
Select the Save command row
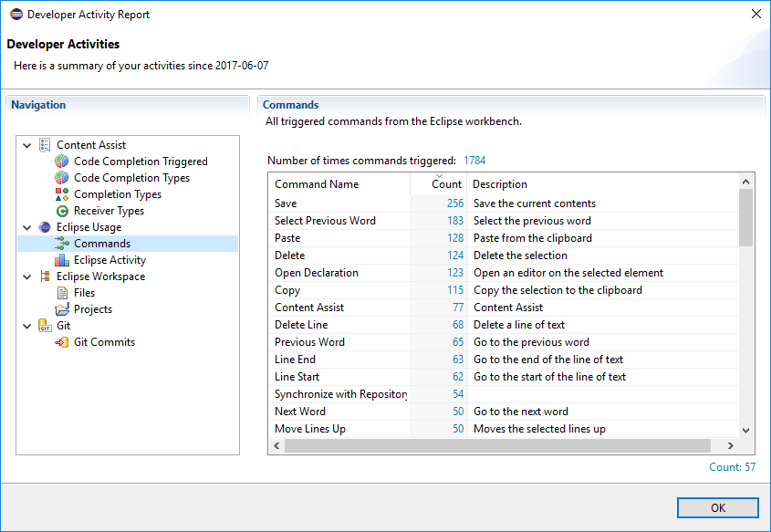tap(504, 203)
